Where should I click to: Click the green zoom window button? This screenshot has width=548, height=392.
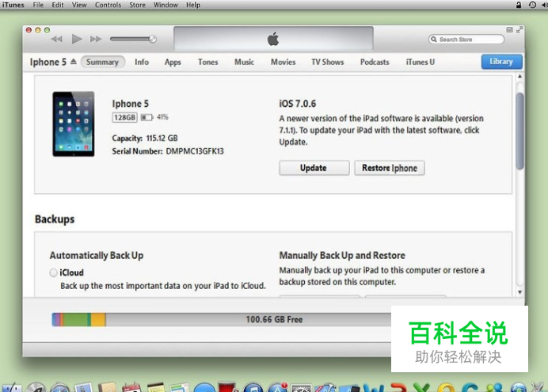(47, 30)
